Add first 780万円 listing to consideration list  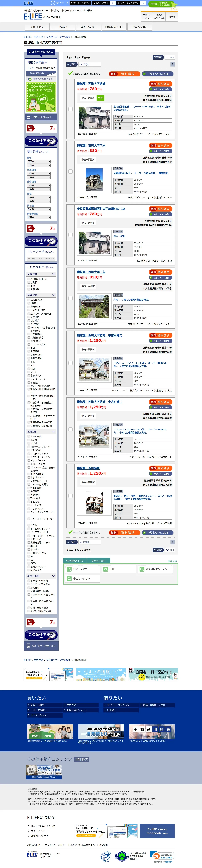point(161,89)
